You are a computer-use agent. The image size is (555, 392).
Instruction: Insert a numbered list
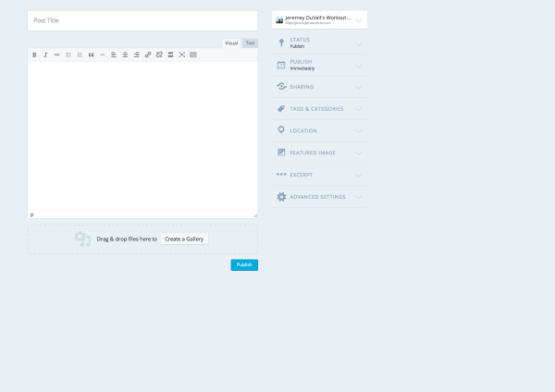coord(80,55)
